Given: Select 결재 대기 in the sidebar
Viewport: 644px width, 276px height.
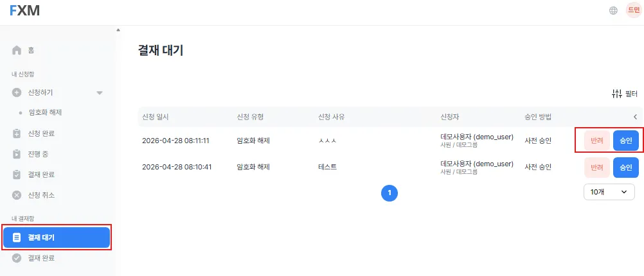Looking at the screenshot, I should [x=57, y=237].
